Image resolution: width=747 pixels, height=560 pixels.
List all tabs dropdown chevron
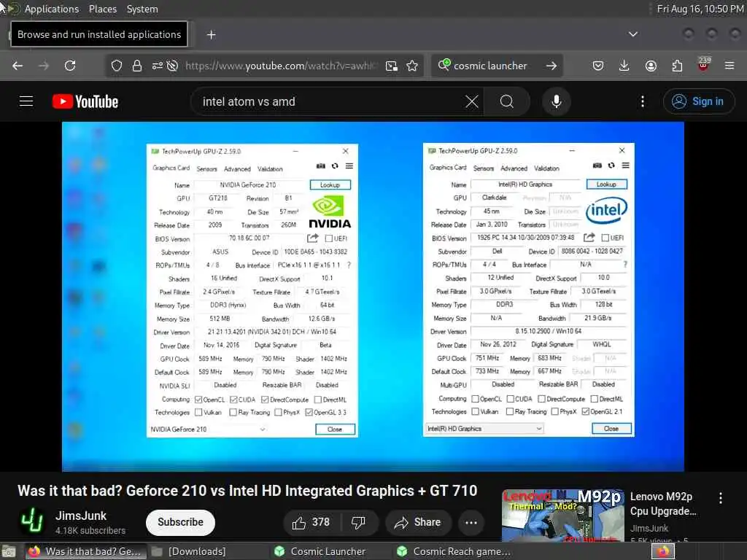pyautogui.click(x=633, y=34)
